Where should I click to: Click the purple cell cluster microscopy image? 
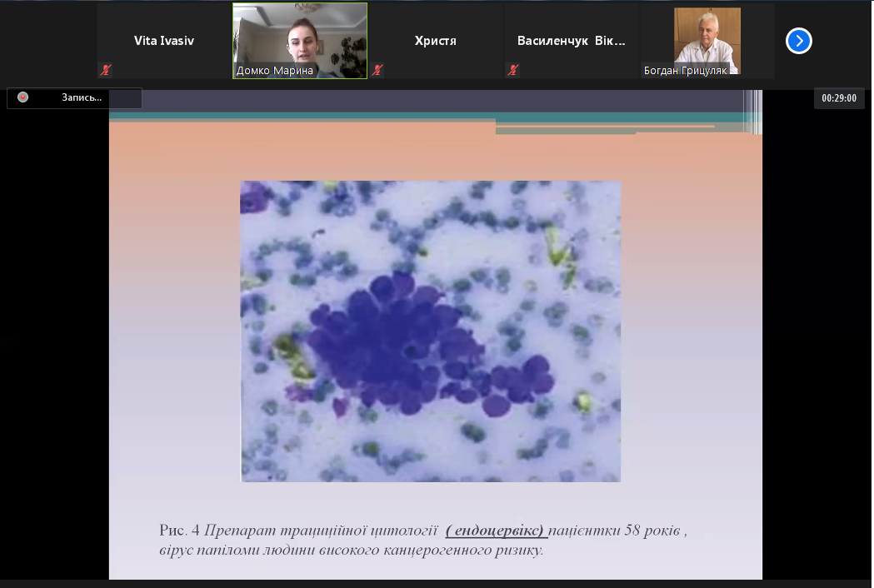(x=430, y=331)
